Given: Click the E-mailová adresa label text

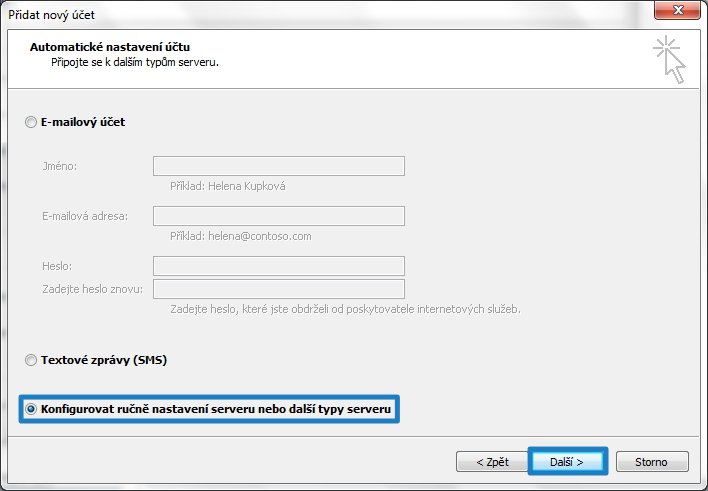Looking at the screenshot, I should (85, 216).
